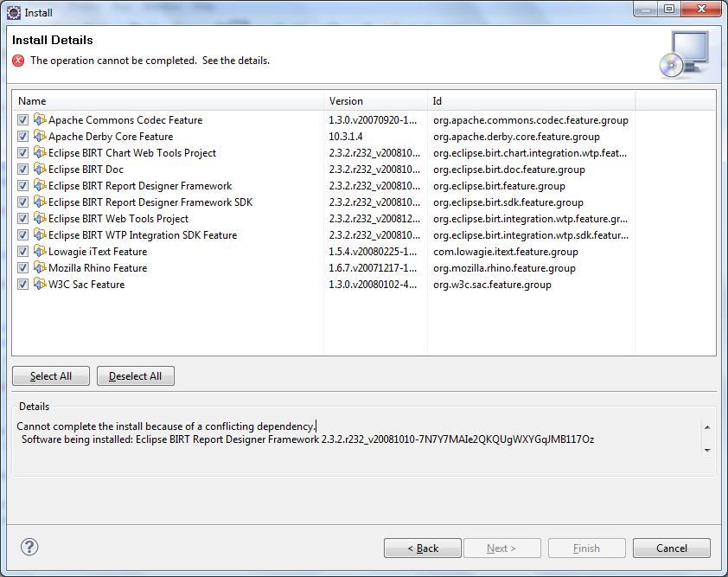Toggle the Mozilla Rhino Feature checkbox
728x577 pixels.
pyautogui.click(x=22, y=267)
